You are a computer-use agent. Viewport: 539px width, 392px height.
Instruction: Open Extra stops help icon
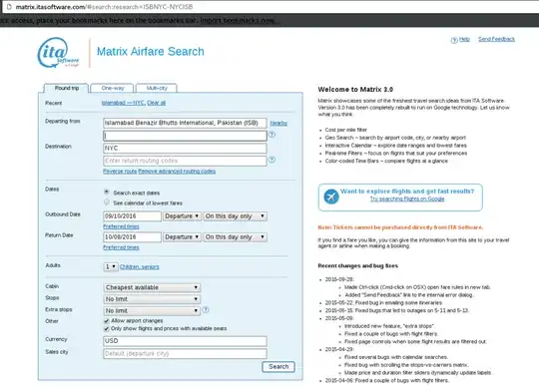(206, 309)
